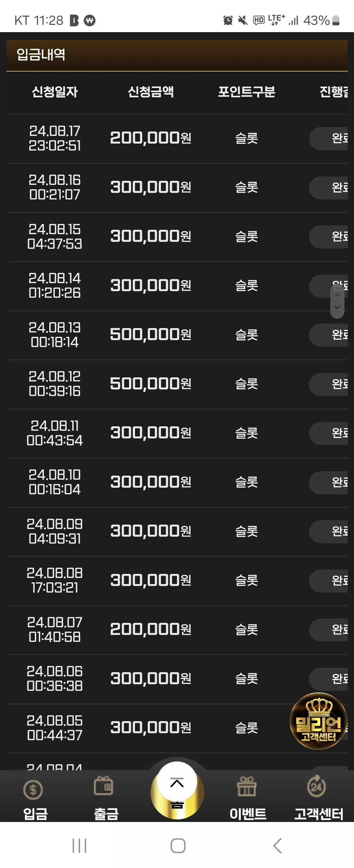
Task: Tap the Android back navigation arrow
Action: (278, 846)
